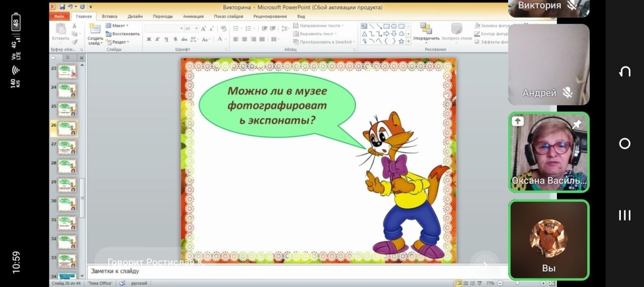The width and height of the screenshot is (644, 287).
Task: Open the Файл tab
Action: click(x=59, y=16)
